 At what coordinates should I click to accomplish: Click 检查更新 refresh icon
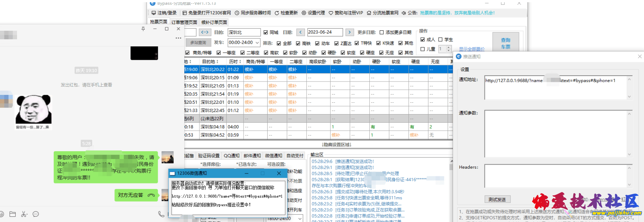point(276,13)
